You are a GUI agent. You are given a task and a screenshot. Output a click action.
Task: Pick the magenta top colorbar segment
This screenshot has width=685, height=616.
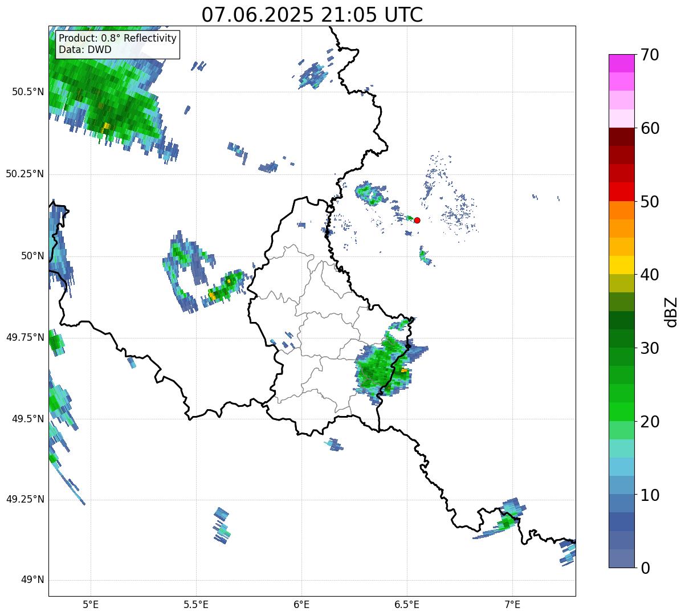621,63
